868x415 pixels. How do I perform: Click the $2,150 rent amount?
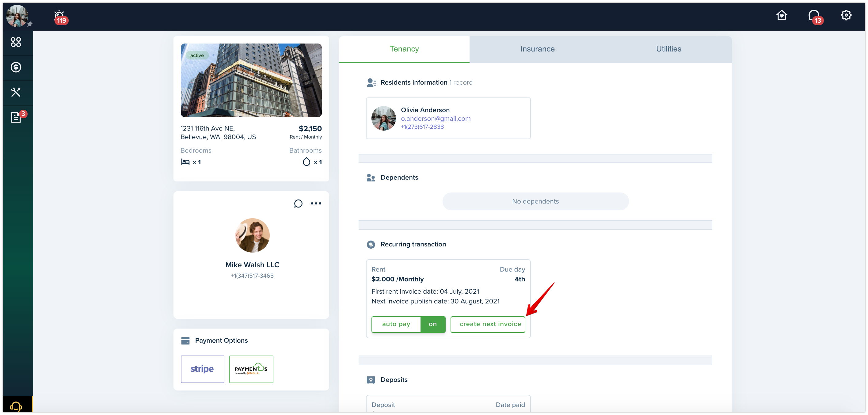point(310,129)
